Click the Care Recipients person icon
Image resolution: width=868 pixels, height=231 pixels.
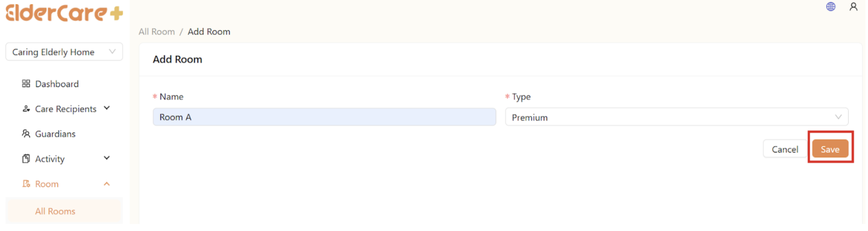coord(26,109)
